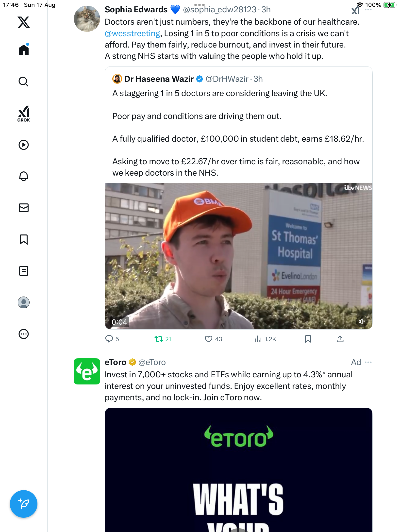This screenshot has height=532, width=399.
Task: Bookmark Sophia Edwards' post
Action: point(308,339)
